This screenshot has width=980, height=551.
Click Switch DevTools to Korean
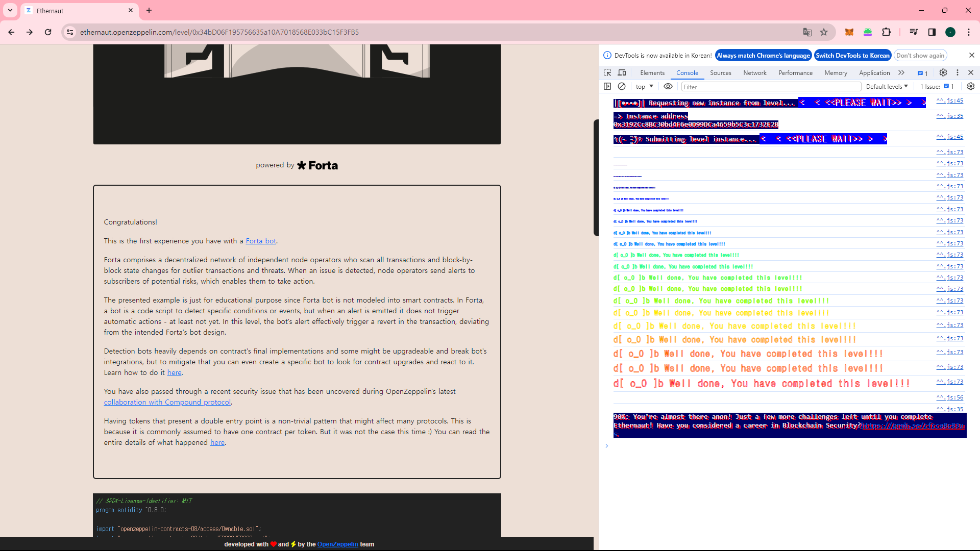pyautogui.click(x=853, y=56)
